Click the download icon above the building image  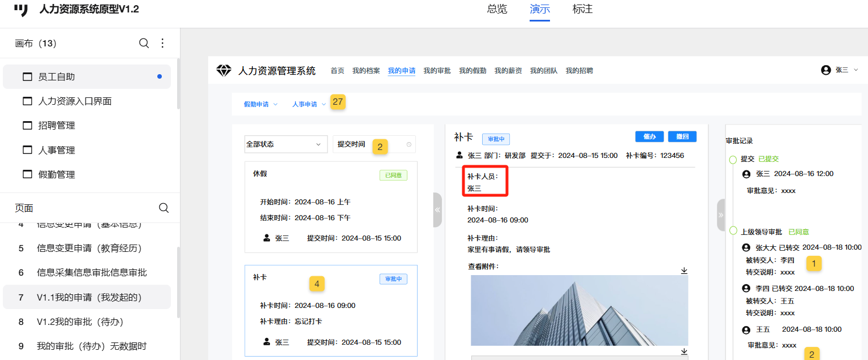click(x=684, y=271)
